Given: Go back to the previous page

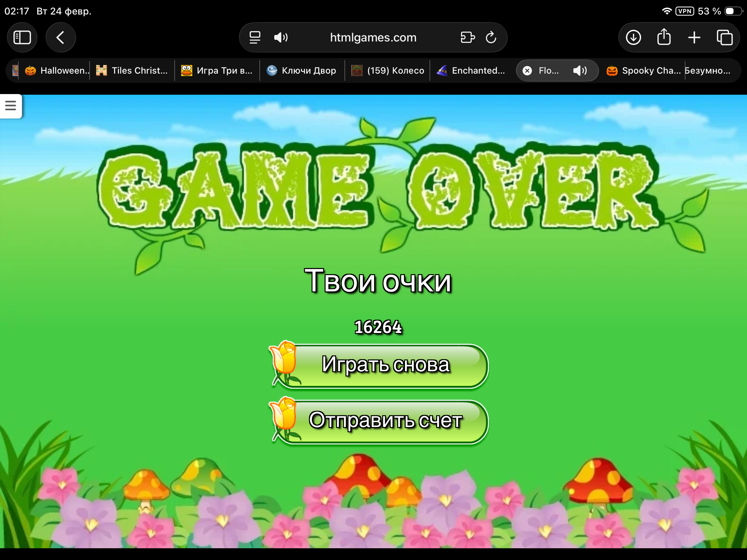Looking at the screenshot, I should [61, 37].
